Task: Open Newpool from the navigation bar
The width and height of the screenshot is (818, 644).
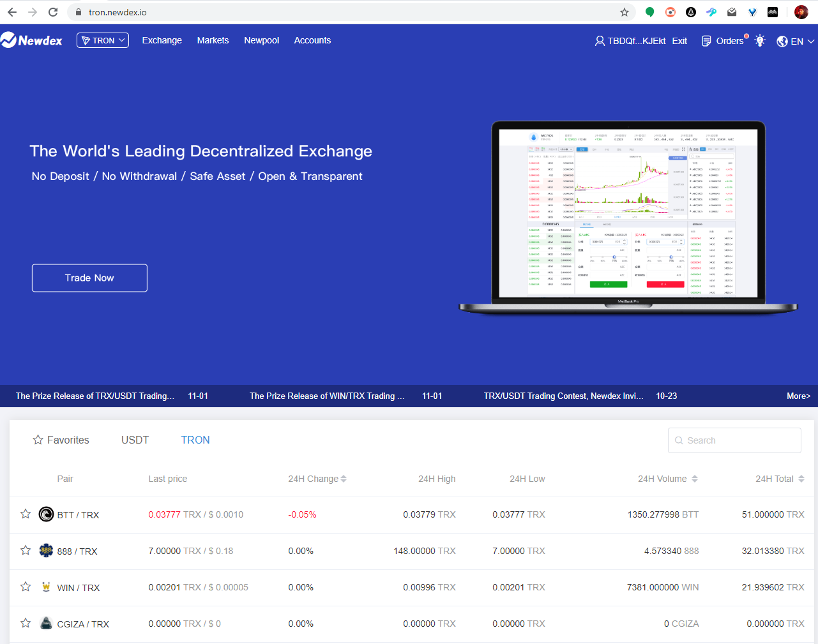Action: [x=261, y=40]
